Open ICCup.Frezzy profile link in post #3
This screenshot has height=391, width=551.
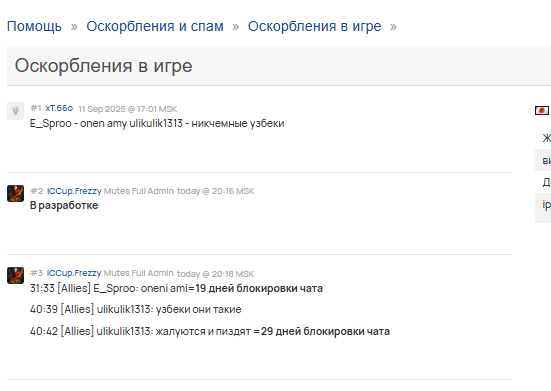coord(74,273)
